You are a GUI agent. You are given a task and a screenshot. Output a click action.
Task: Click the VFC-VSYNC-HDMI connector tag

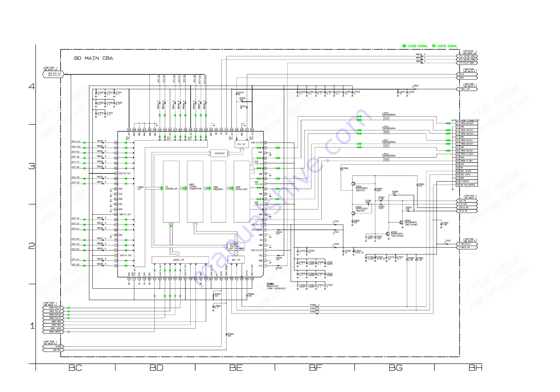[467, 56]
